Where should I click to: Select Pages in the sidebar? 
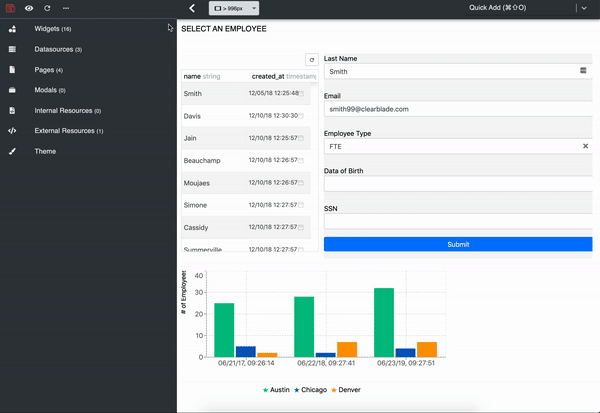click(48, 70)
